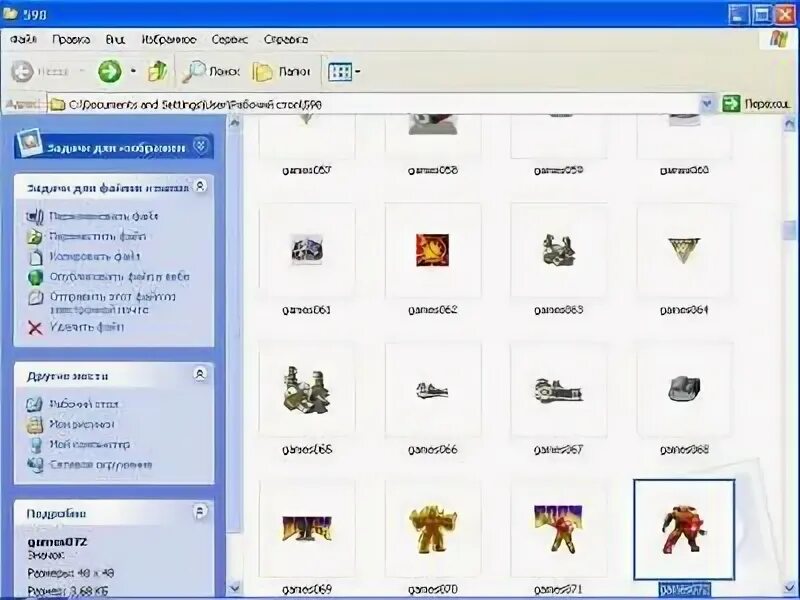Image resolution: width=800 pixels, height=600 pixels.
Task: Select the games065 thumbnail
Action: pyautogui.click(x=307, y=390)
